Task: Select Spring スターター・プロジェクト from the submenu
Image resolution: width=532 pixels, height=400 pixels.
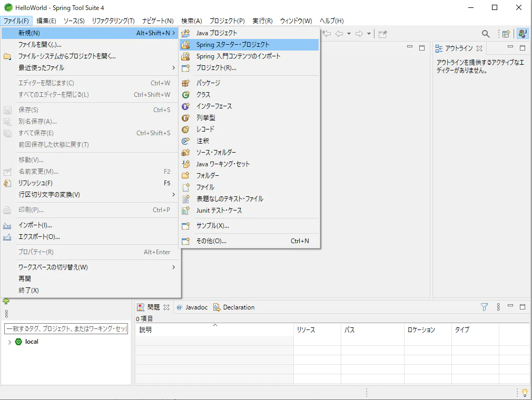Action: click(x=249, y=45)
